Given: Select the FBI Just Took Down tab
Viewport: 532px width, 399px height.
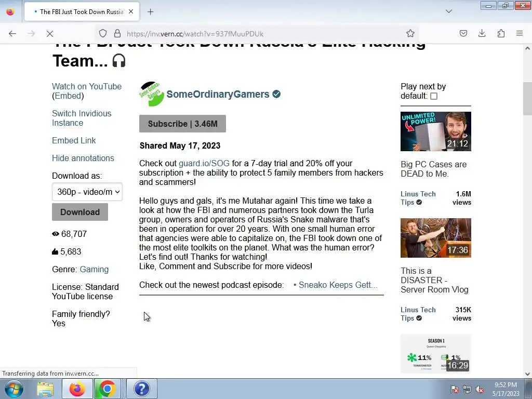Looking at the screenshot, I should (x=82, y=11).
